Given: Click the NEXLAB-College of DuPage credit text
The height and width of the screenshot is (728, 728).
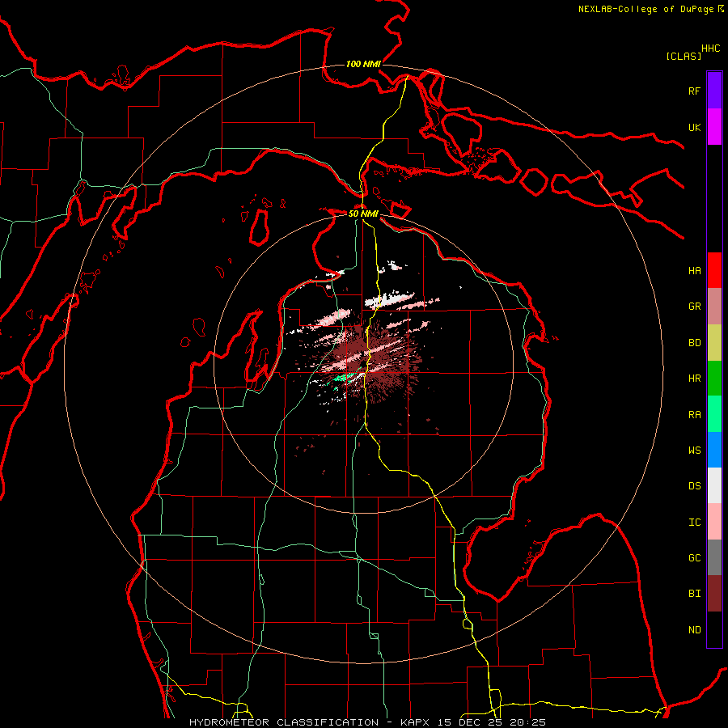Looking at the screenshot, I should tap(645, 9).
